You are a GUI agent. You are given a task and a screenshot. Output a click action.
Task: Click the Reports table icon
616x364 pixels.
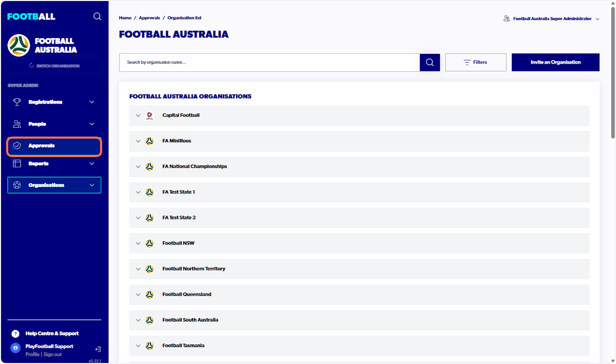click(17, 163)
